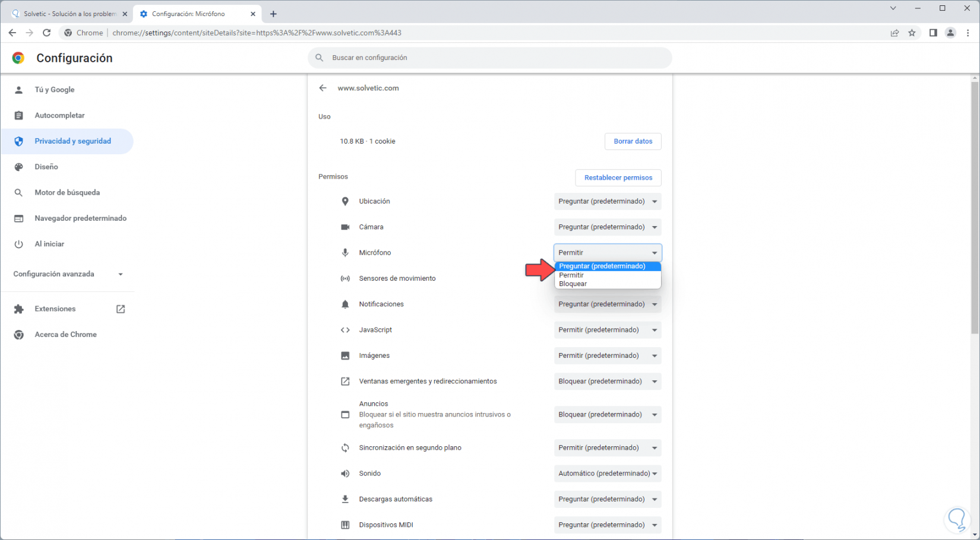
Task: Open Chrome's three-dot menu
Action: point(968,33)
